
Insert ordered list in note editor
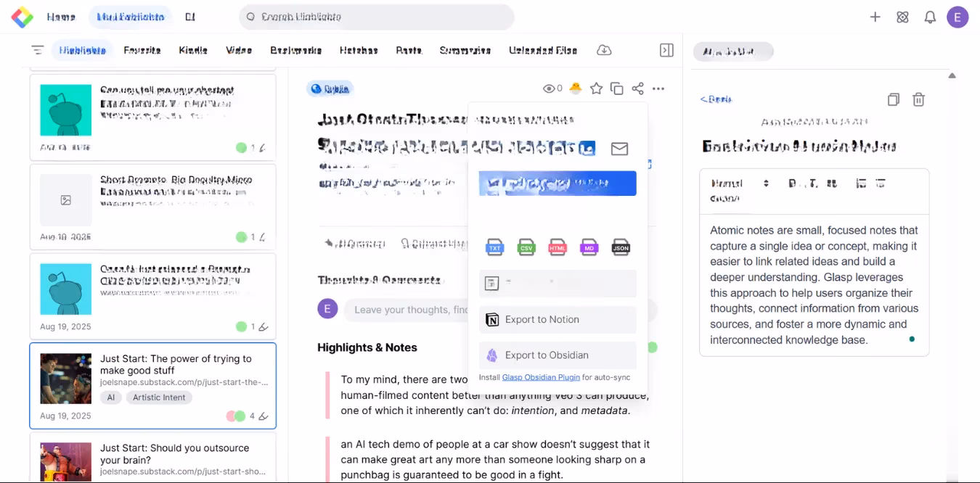coord(861,183)
